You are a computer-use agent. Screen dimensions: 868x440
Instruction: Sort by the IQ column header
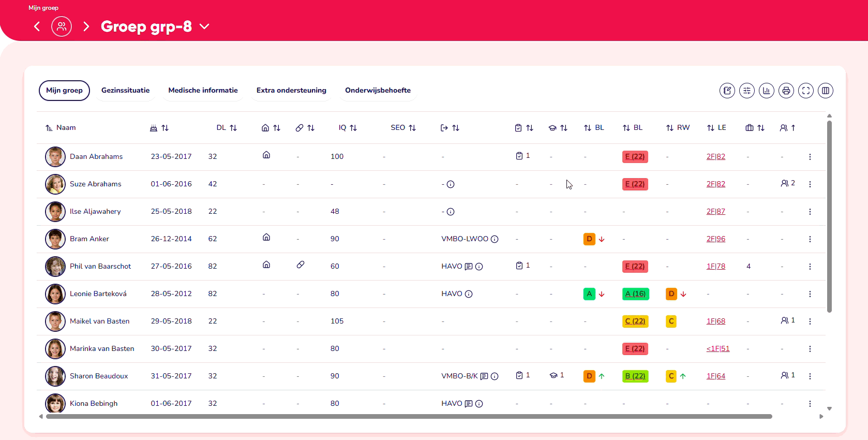click(348, 128)
